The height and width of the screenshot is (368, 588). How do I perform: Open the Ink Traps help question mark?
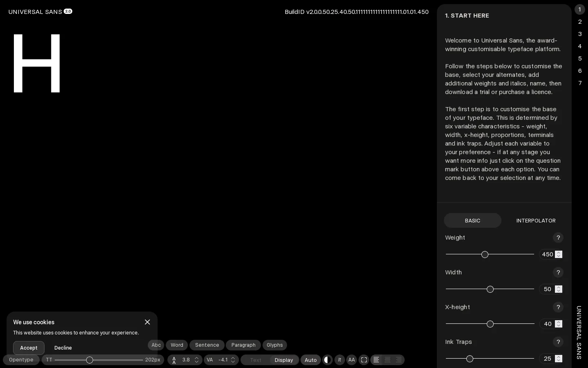(558, 342)
